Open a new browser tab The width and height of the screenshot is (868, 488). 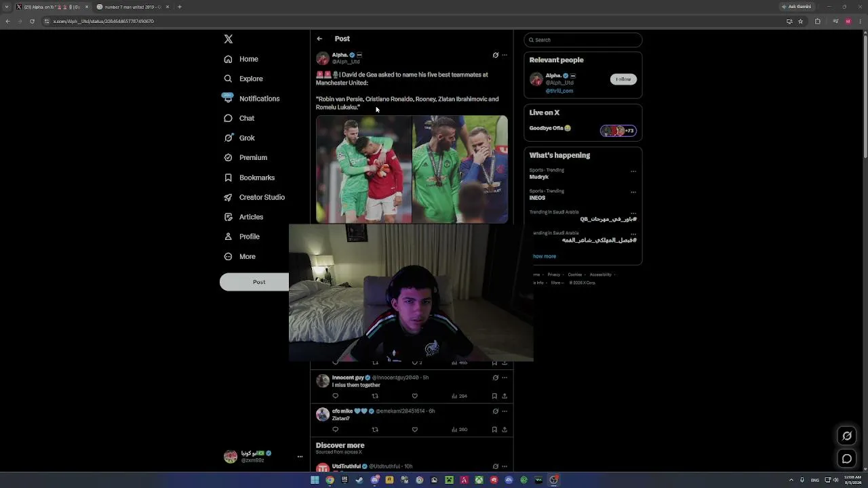click(179, 7)
